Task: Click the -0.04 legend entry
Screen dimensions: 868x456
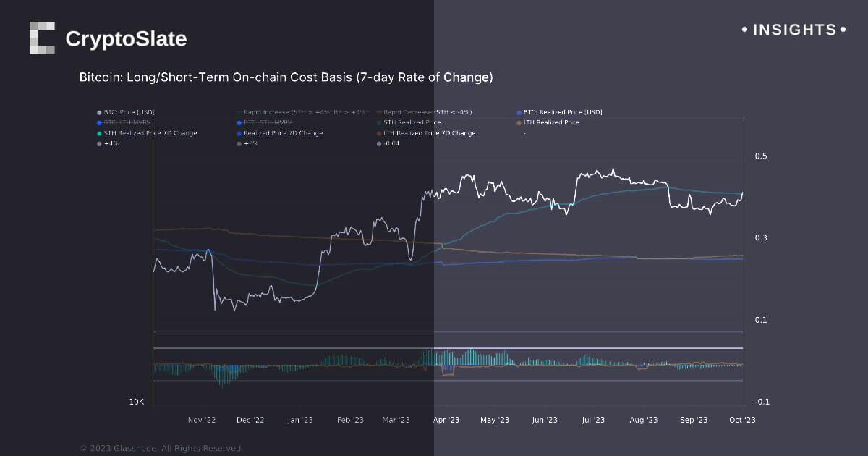Action: (x=391, y=144)
